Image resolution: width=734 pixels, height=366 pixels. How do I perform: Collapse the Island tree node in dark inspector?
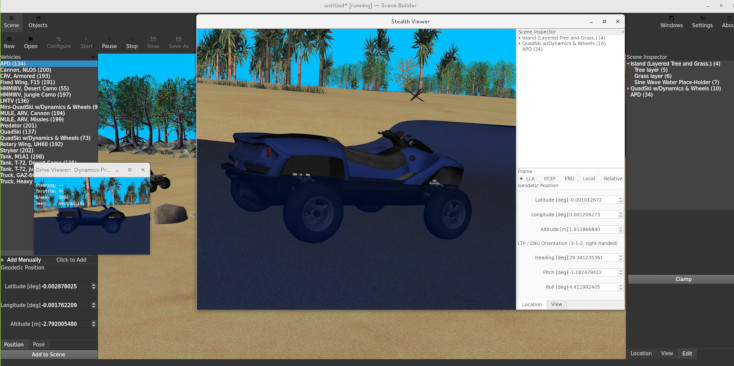(x=629, y=64)
